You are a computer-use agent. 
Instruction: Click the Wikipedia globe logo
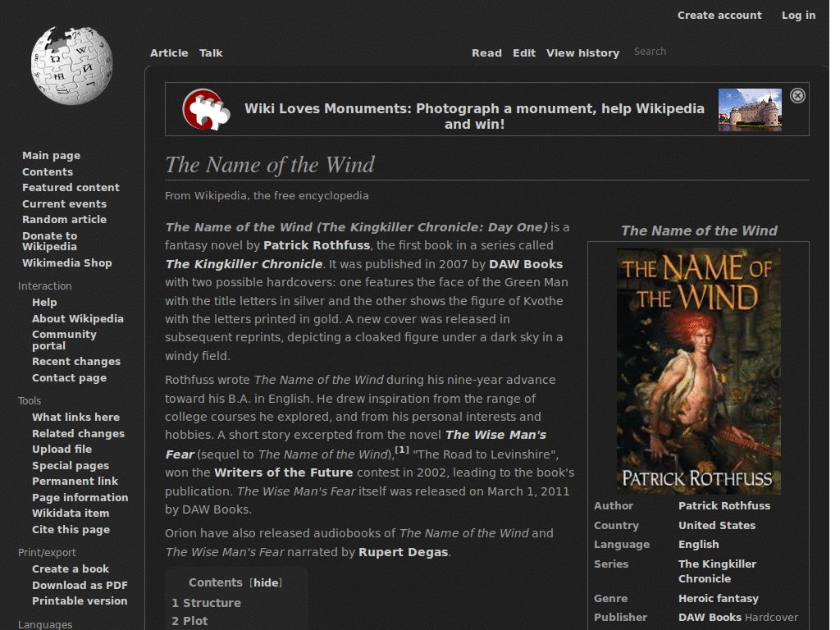71,64
